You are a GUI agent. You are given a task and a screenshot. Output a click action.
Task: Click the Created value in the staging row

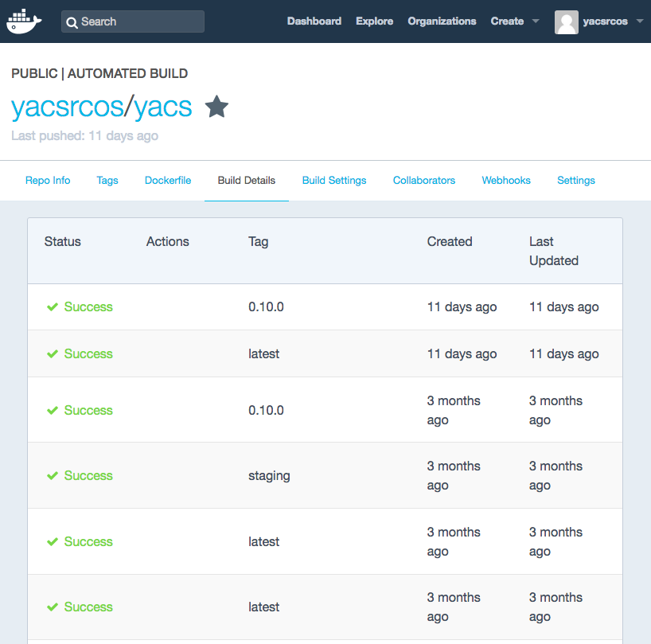(x=454, y=476)
